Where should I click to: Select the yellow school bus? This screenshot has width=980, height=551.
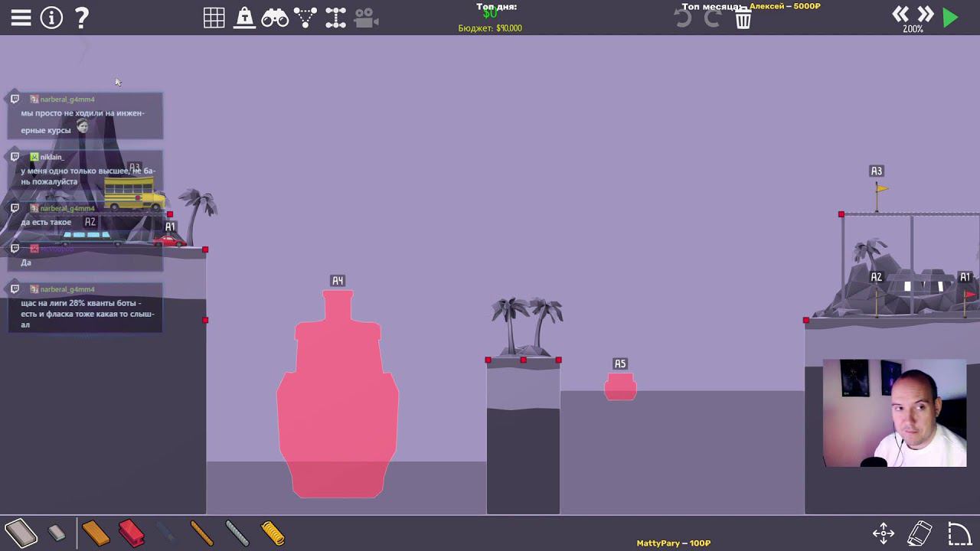[x=134, y=194]
